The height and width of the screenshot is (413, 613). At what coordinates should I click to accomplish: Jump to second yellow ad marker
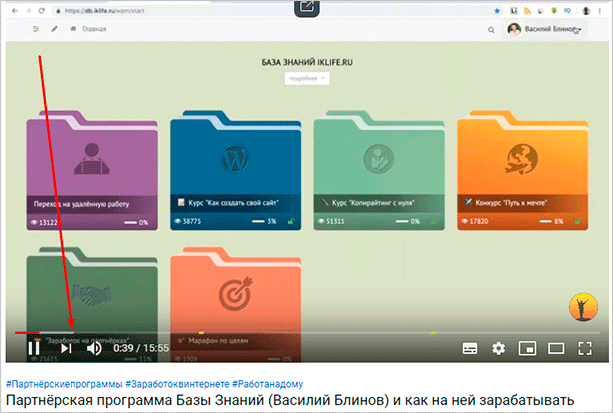[x=433, y=332]
